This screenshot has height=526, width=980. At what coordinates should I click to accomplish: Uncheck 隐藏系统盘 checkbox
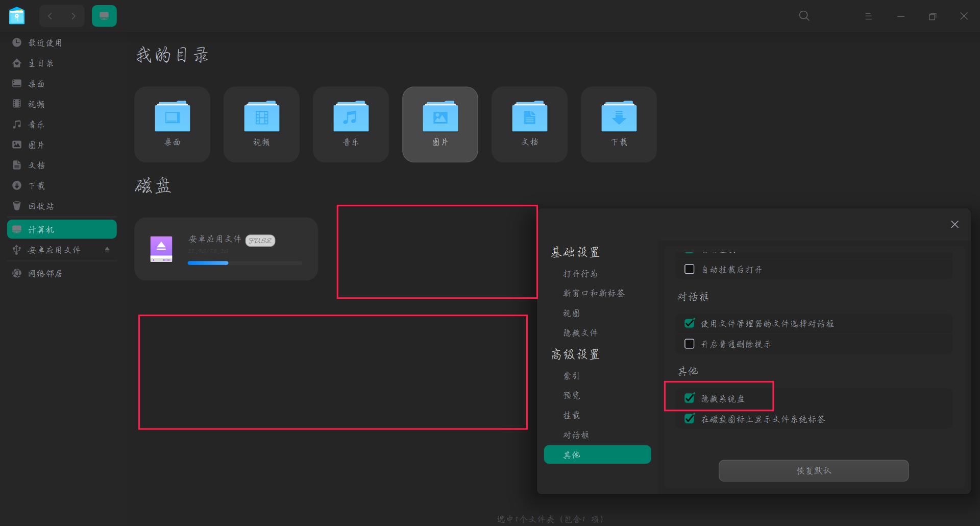click(690, 398)
